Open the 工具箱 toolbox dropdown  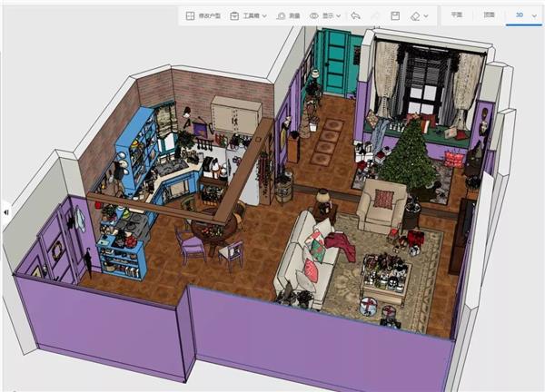(x=249, y=15)
